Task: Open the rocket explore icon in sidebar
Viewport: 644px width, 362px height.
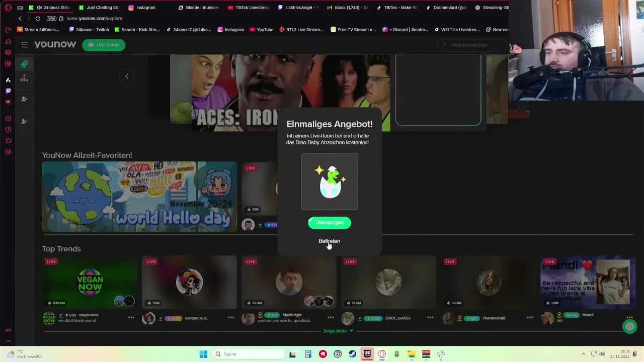Action: (x=24, y=64)
